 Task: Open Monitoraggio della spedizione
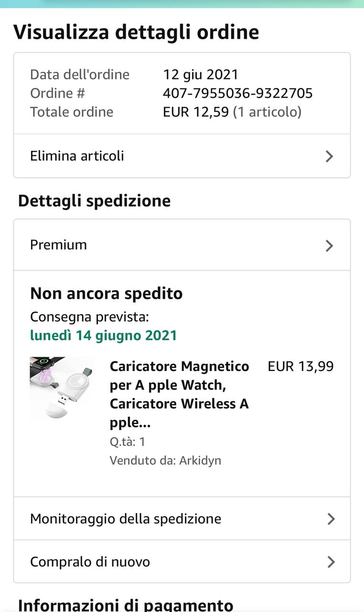pos(126,519)
